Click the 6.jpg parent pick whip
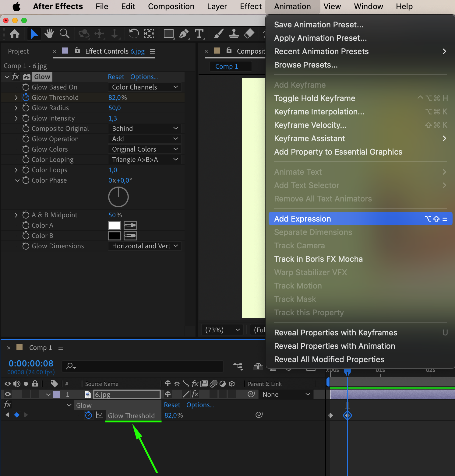This screenshot has width=455, height=476. tap(251, 394)
